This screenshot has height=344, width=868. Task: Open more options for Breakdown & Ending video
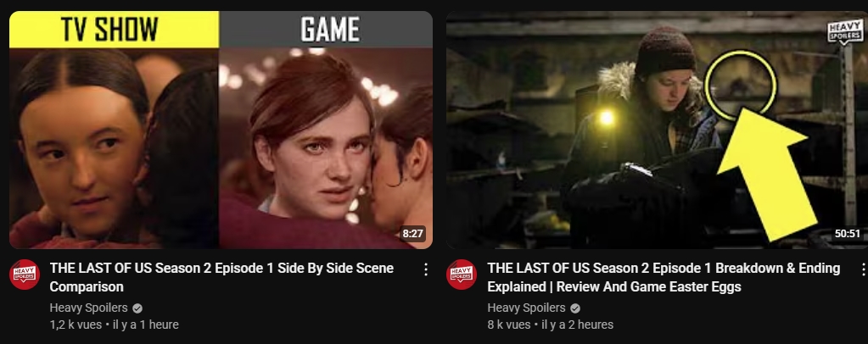[x=862, y=269]
